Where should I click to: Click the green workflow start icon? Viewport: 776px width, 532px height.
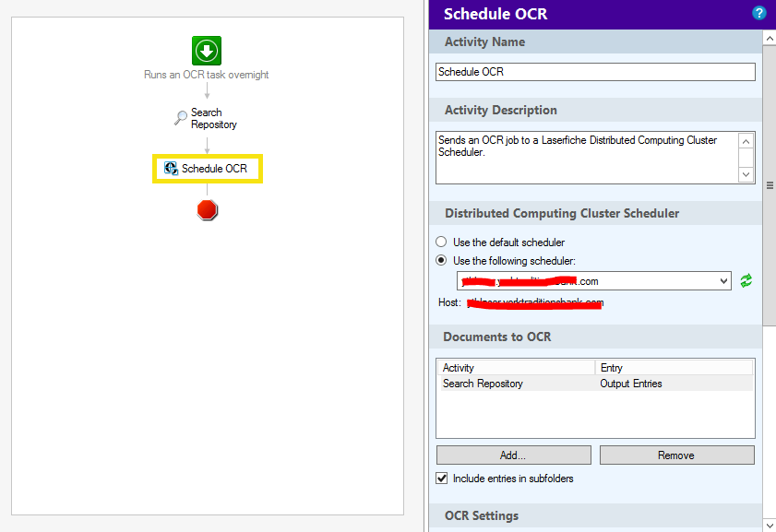tap(207, 50)
